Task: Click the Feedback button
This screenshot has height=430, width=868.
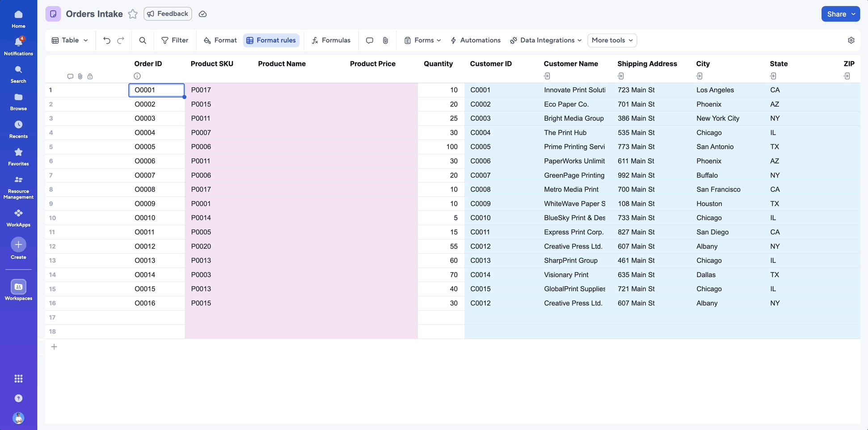Action: (167, 14)
